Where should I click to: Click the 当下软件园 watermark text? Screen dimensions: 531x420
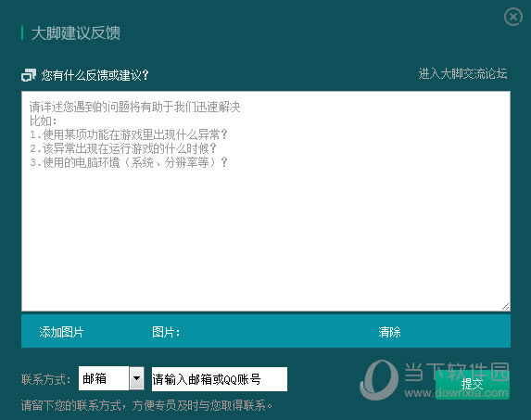point(456,372)
